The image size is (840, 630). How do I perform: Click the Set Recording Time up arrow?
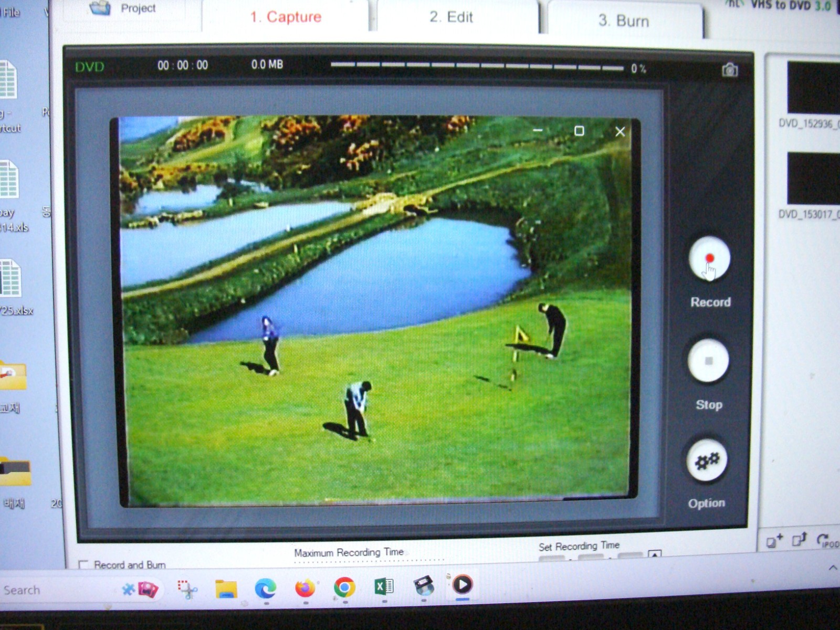click(x=655, y=554)
